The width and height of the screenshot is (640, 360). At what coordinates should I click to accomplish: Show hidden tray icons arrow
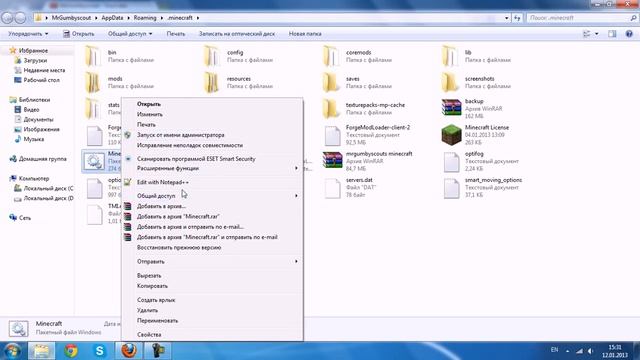[567, 351]
